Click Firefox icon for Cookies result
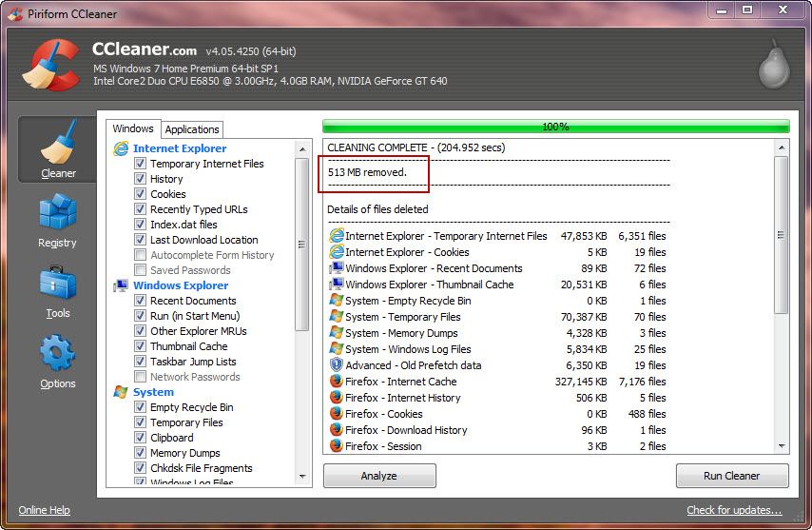The image size is (812, 530). pyautogui.click(x=337, y=413)
